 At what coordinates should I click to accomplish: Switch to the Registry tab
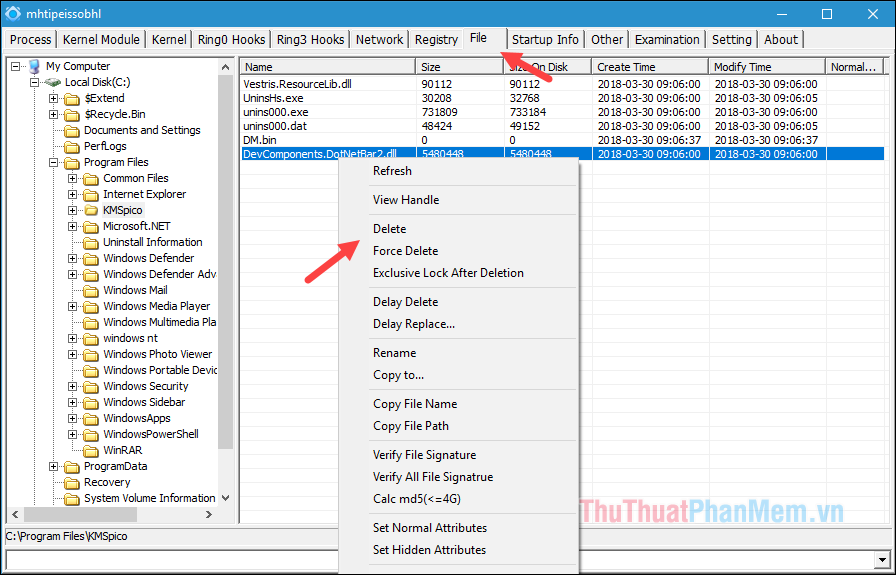(x=437, y=39)
